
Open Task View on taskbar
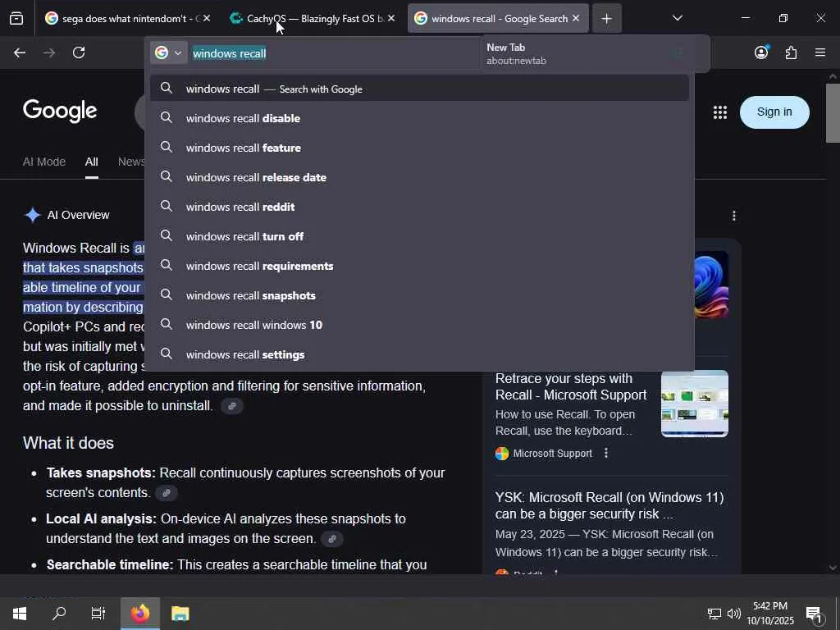pyautogui.click(x=98, y=614)
